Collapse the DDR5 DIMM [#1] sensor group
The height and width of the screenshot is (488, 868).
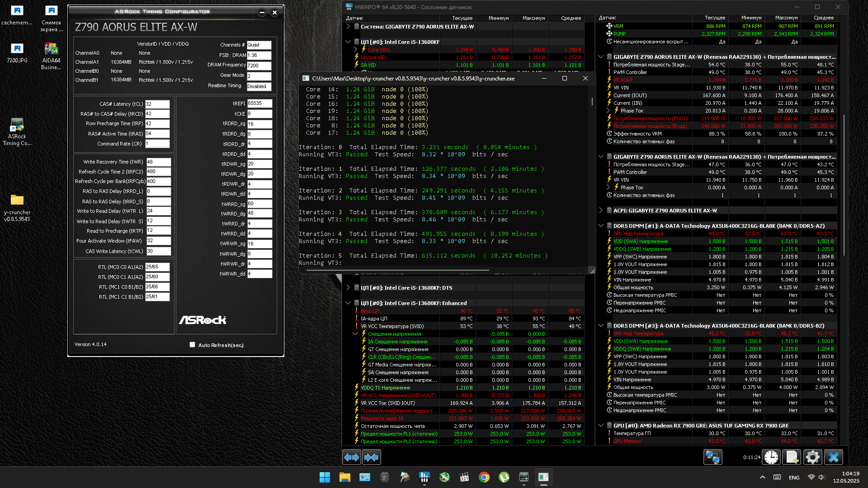pyautogui.click(x=601, y=226)
